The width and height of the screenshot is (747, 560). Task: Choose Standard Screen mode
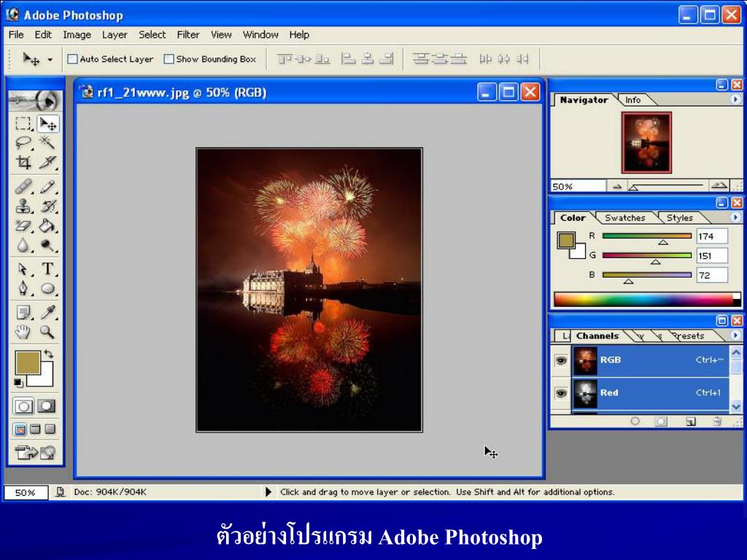(x=20, y=429)
